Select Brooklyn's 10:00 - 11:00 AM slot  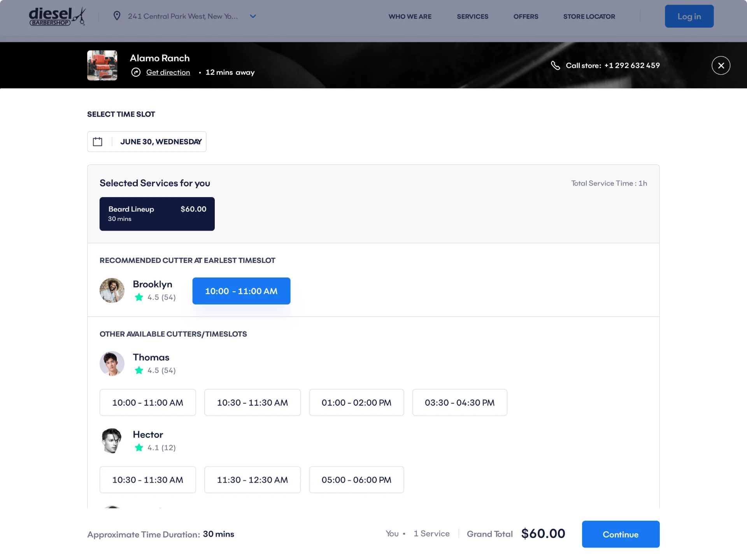[x=241, y=291]
